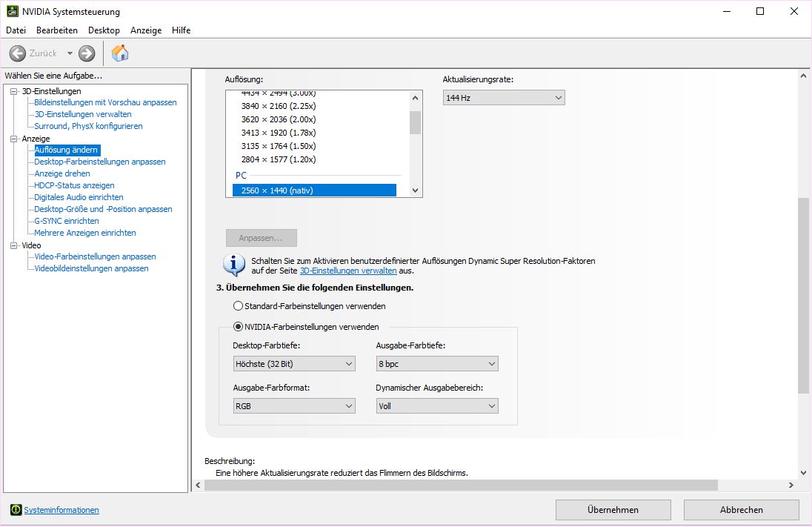Image resolution: width=812 pixels, height=527 pixels.
Task: Open the Hilfe menu
Action: coord(182,30)
